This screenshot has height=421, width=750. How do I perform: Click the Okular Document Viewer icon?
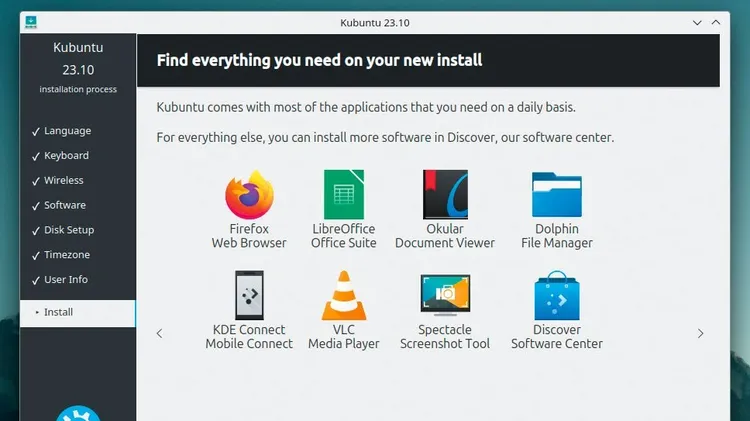coord(445,195)
